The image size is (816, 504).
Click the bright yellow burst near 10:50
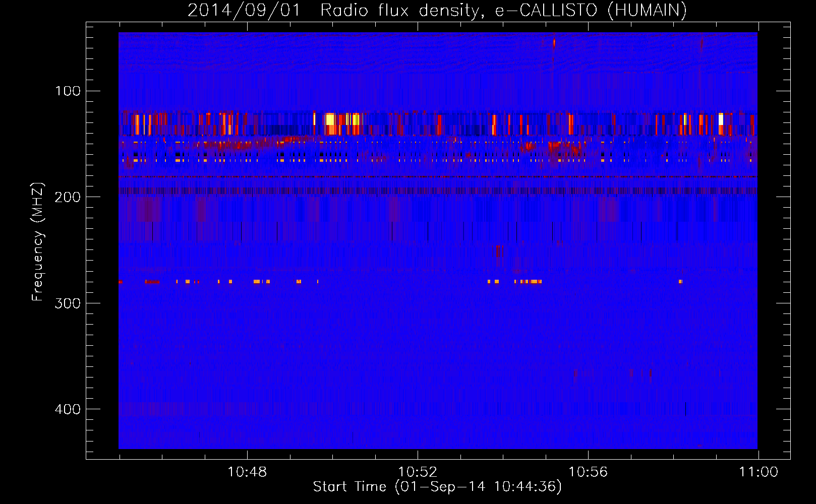330,119
